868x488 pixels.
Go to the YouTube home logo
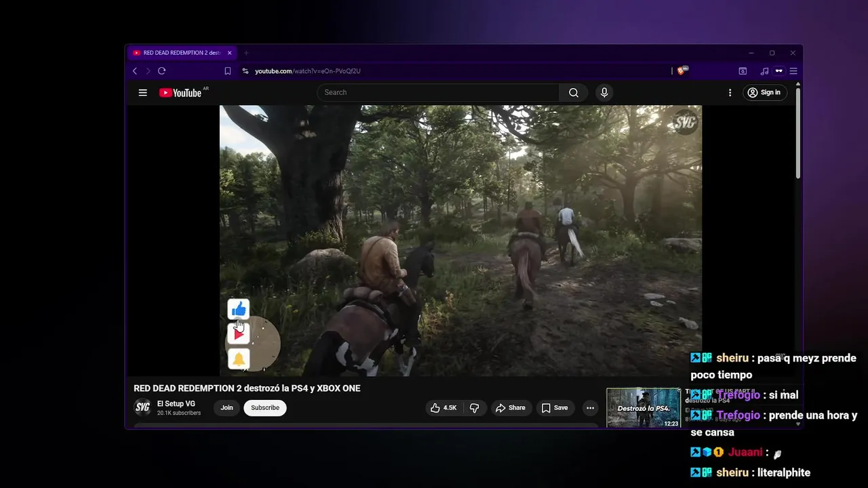click(180, 93)
